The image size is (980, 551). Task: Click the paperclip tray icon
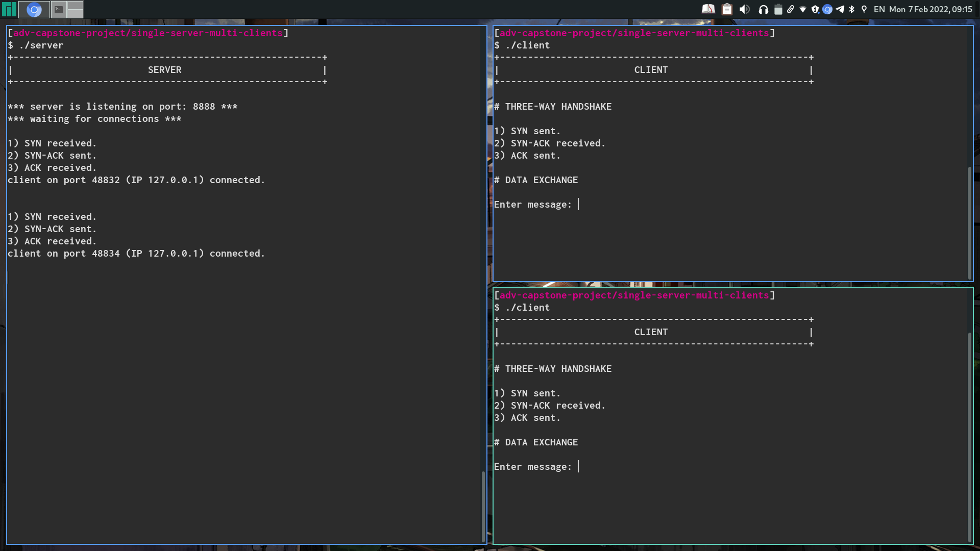[x=791, y=9]
